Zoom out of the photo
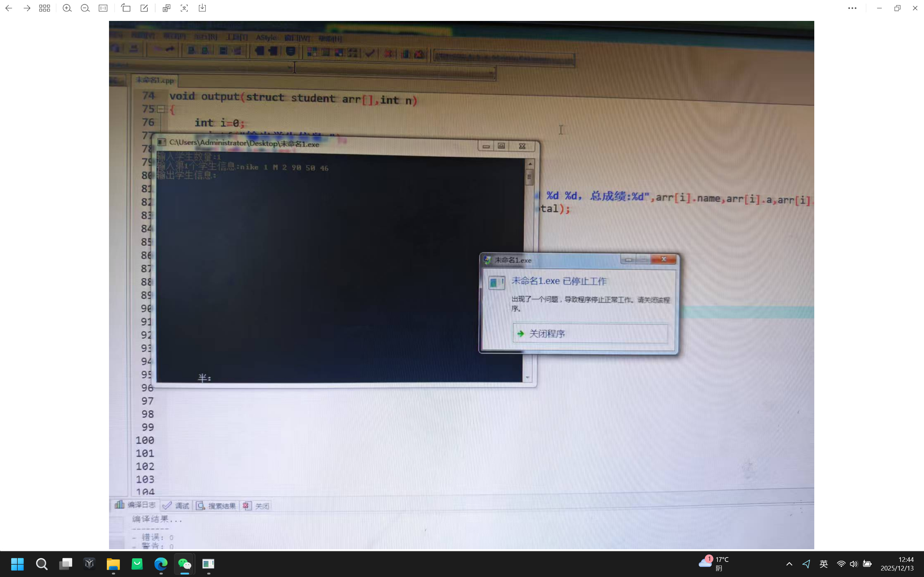924x577 pixels. [85, 8]
